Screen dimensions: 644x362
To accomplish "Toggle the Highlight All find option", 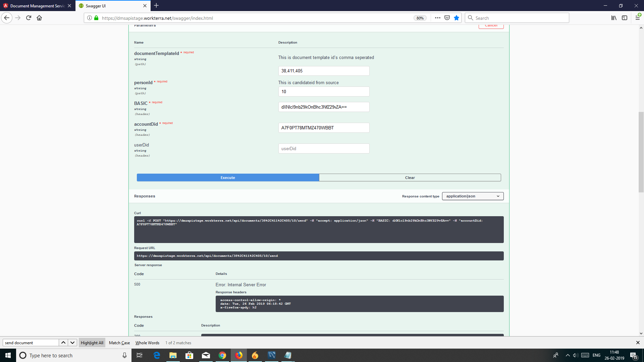I will pos(92,343).
